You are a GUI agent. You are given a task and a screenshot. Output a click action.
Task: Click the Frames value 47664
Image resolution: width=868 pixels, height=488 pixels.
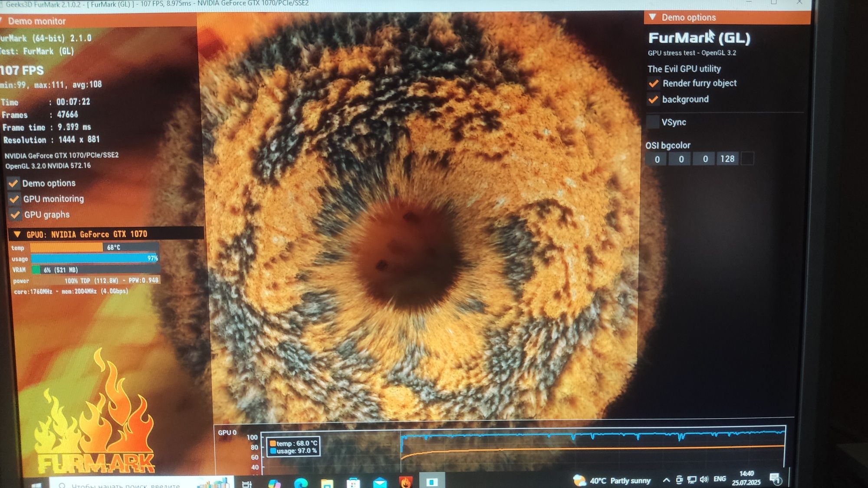[68, 115]
